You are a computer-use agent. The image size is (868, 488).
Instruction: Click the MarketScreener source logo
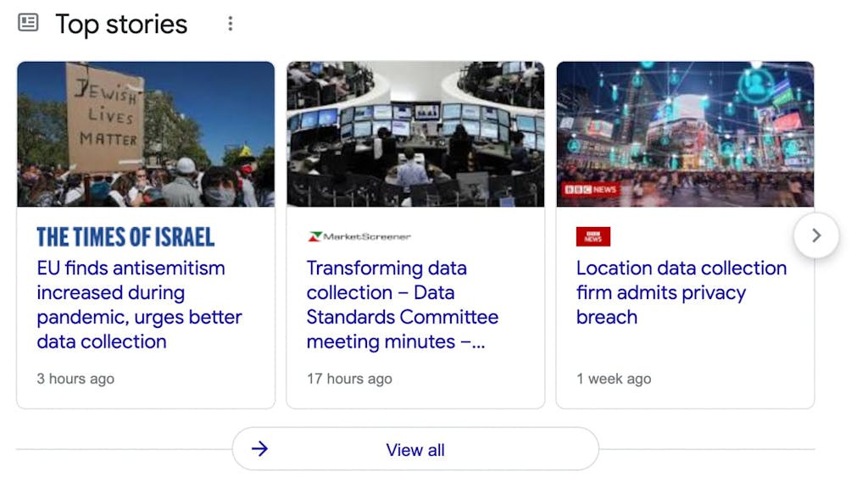point(359,236)
